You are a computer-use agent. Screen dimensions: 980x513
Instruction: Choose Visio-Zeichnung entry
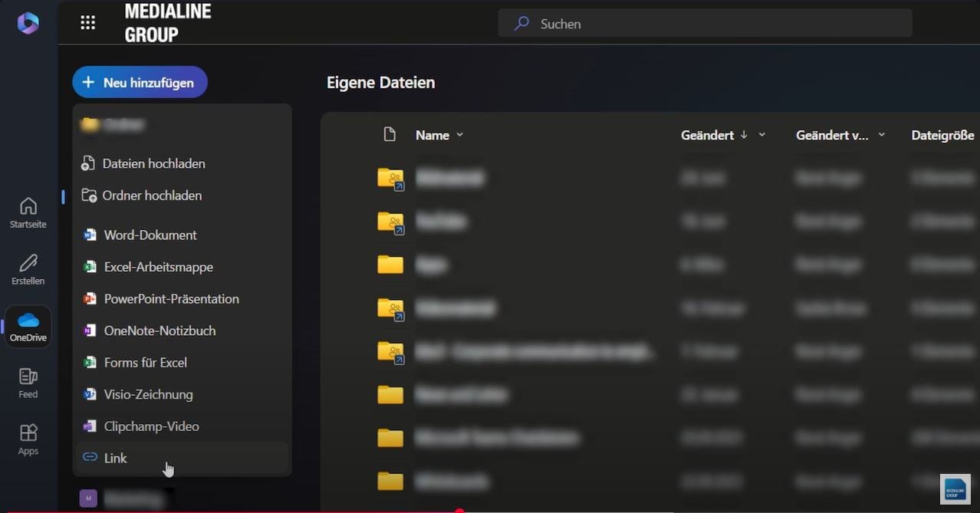click(x=182, y=394)
